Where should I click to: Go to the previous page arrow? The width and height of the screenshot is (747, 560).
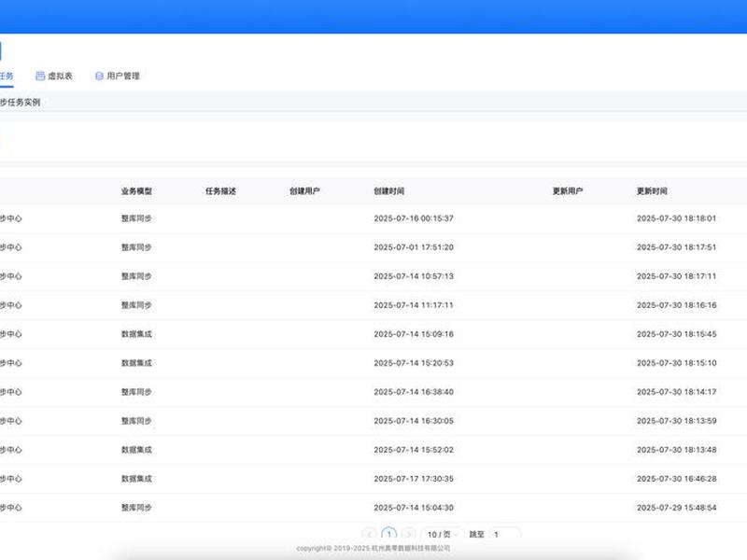(369, 534)
